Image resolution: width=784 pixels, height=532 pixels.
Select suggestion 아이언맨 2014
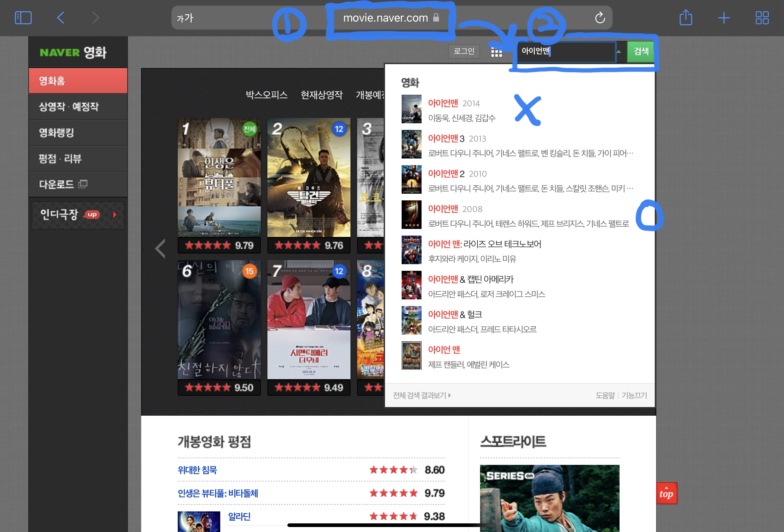[520, 109]
